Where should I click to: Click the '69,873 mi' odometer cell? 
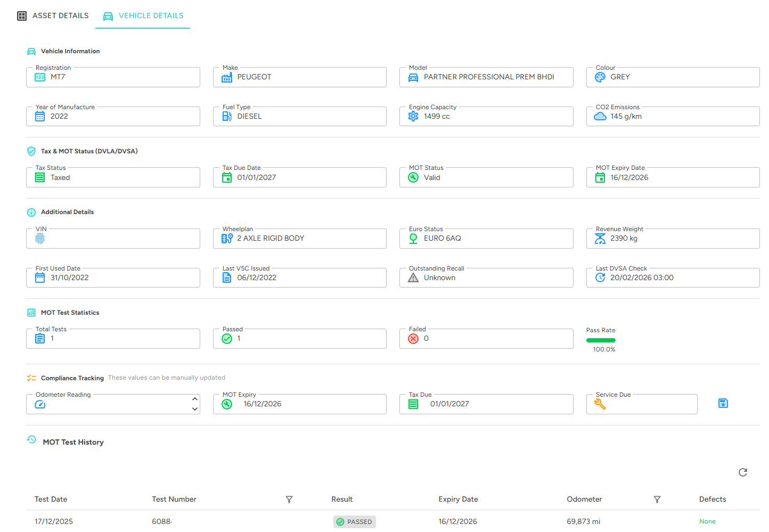point(583,522)
